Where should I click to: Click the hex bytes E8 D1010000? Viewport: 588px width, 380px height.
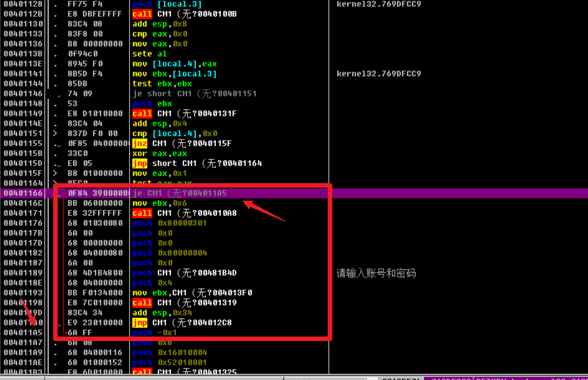click(x=95, y=114)
